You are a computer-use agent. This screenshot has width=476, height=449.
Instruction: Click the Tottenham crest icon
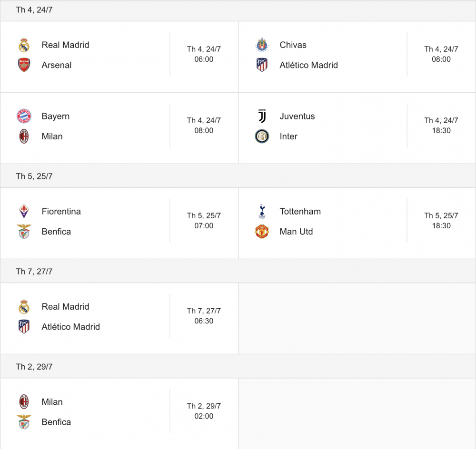[262, 212]
